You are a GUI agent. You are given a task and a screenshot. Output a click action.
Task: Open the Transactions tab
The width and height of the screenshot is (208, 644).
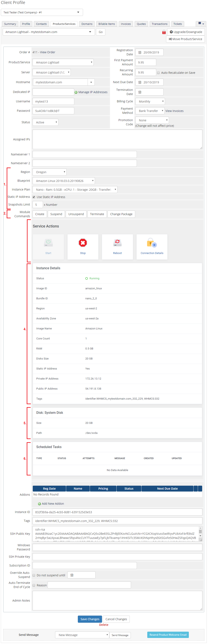[x=160, y=24]
